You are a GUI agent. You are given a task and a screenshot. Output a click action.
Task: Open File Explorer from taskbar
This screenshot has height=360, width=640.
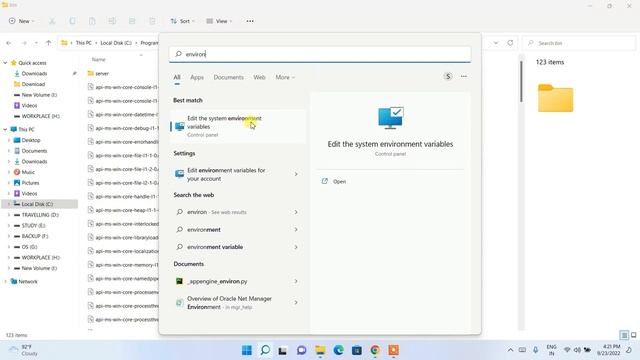(320, 350)
